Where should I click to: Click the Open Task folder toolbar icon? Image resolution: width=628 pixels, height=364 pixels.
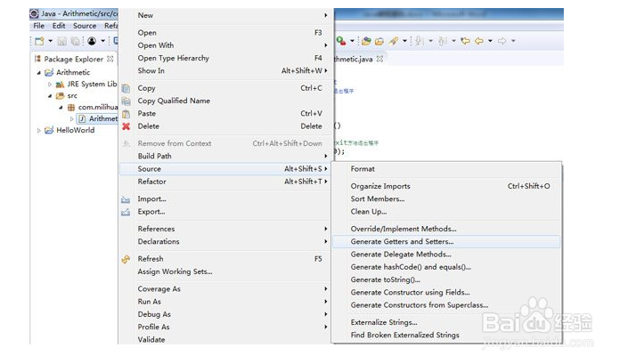coord(379,41)
